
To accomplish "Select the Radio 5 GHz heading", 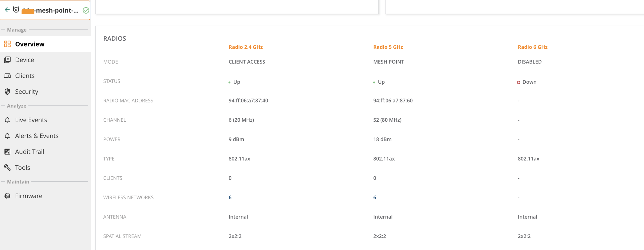I will click(x=388, y=47).
